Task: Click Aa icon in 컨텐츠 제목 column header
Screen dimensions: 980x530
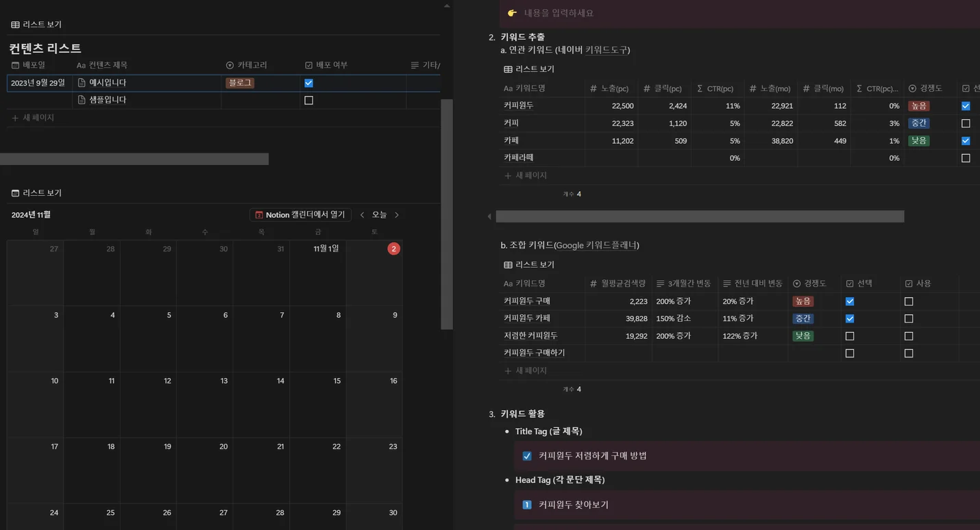Action: (81, 65)
